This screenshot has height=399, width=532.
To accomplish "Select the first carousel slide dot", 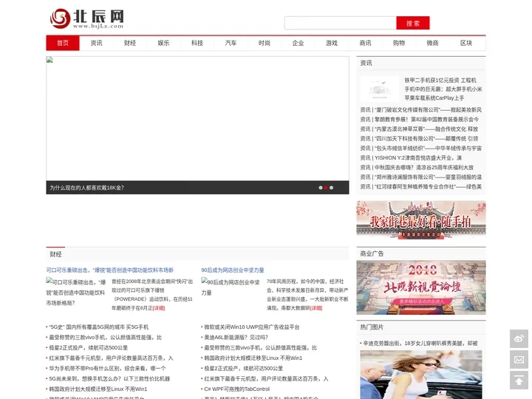I will (320, 188).
